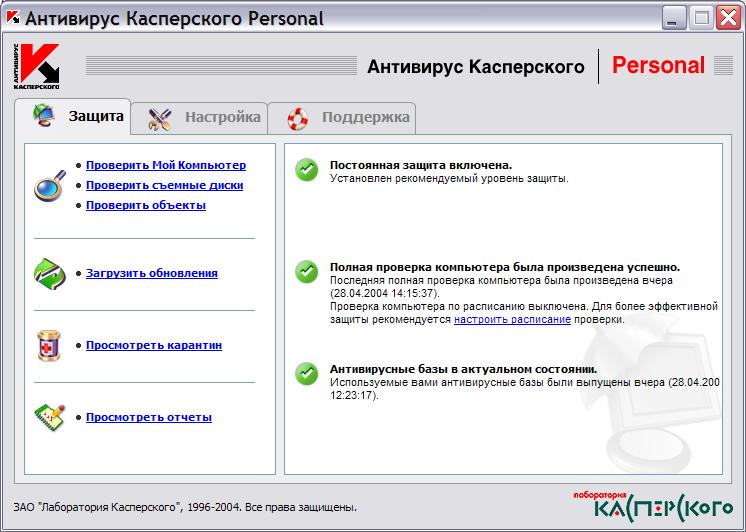Click heading Антивирусные базы в актуальном состоянии

pos(463,369)
